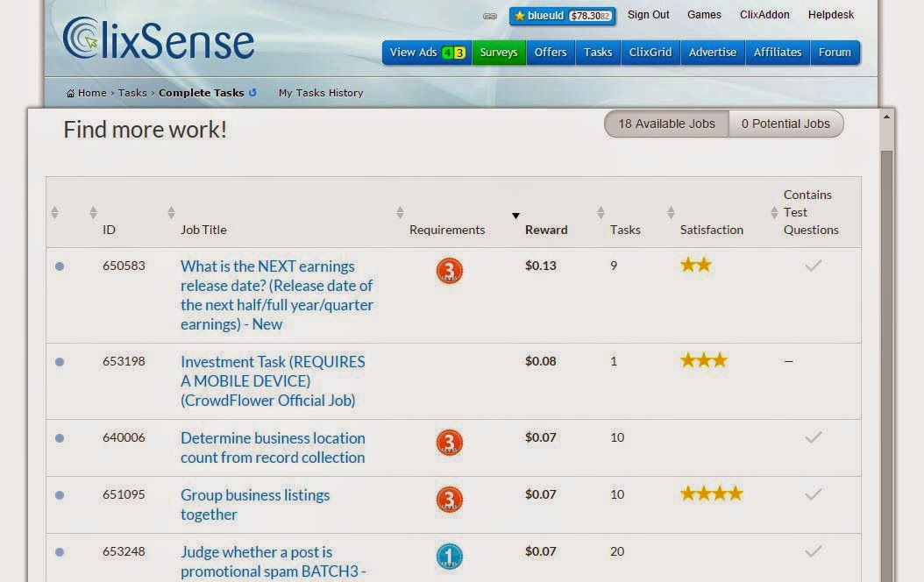Click the Home icon in breadcrumb

pyautogui.click(x=71, y=93)
